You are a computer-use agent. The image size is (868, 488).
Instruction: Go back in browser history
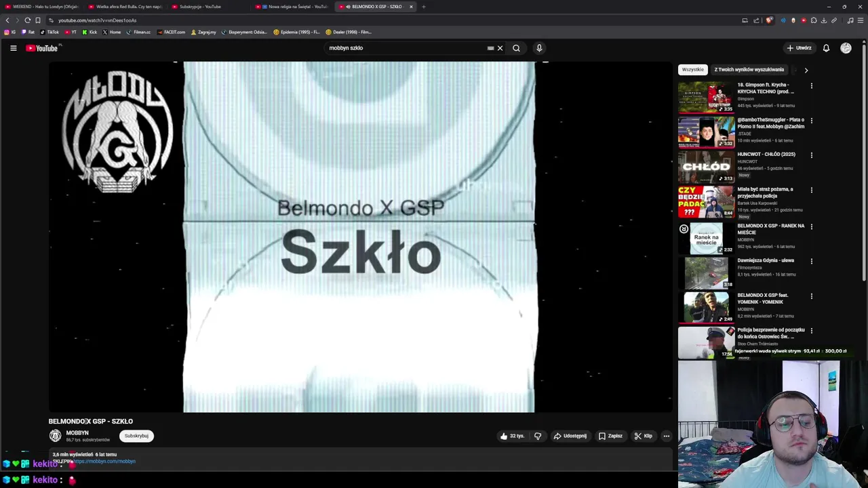pyautogui.click(x=7, y=20)
